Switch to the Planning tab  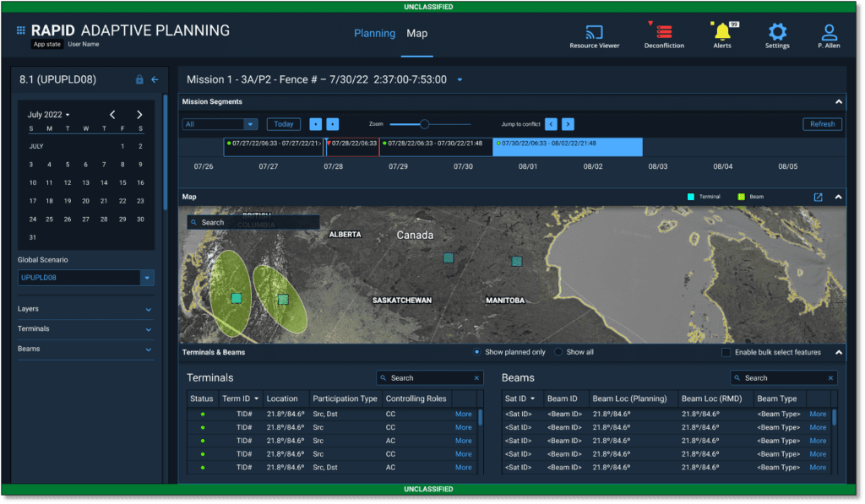[374, 34]
